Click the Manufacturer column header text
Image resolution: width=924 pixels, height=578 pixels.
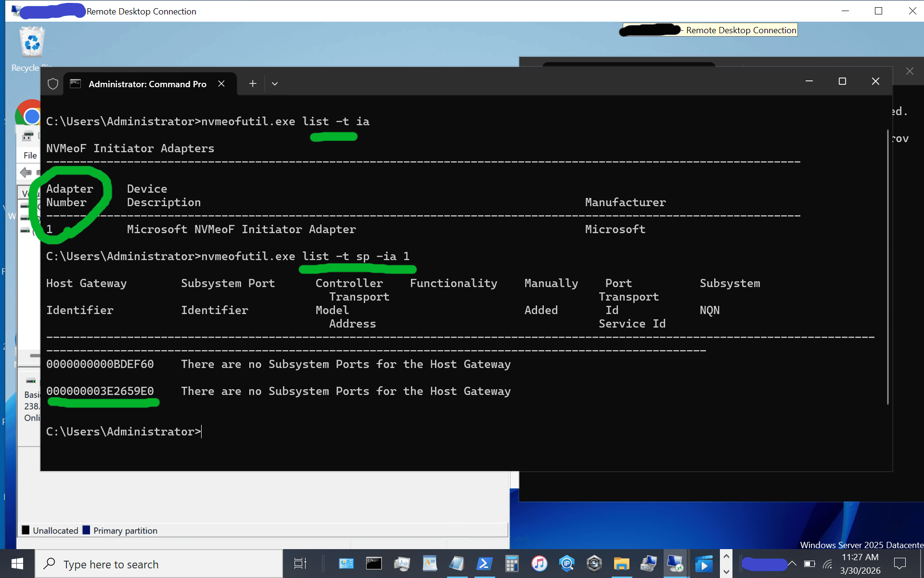pyautogui.click(x=626, y=202)
